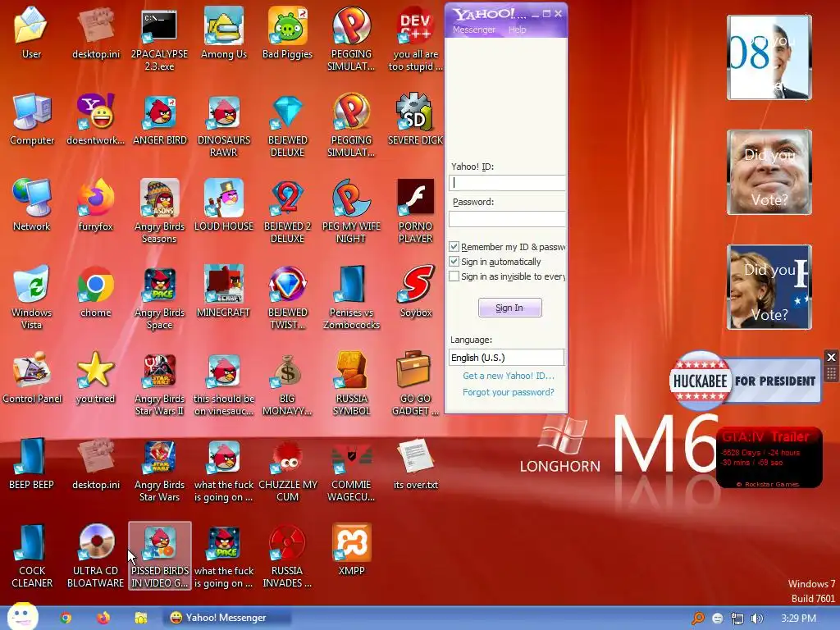Launch the RUSSIA SYMBOL shortcut
The width and height of the screenshot is (840, 630).
[351, 383]
